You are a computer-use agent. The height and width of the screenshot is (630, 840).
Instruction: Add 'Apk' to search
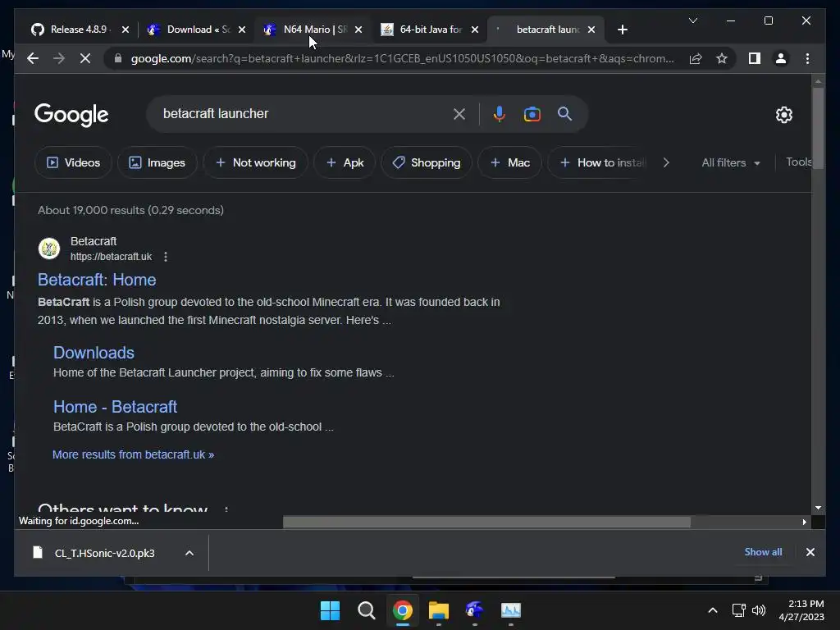pos(345,162)
